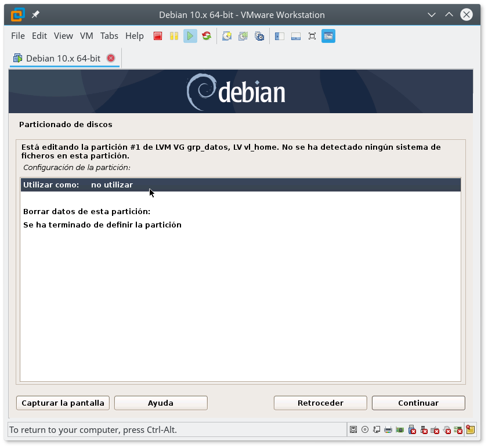
Task: Switch to full screen mode icon
Action: click(312, 36)
